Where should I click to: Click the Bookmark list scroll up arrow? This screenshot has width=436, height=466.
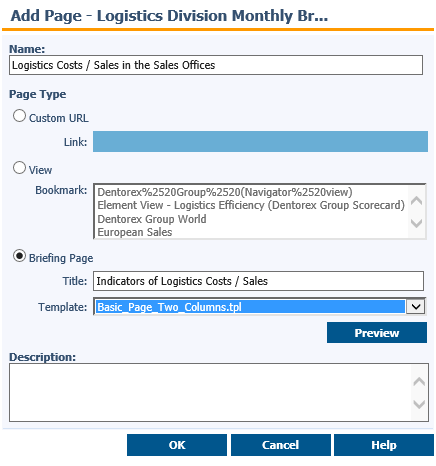pyautogui.click(x=417, y=201)
